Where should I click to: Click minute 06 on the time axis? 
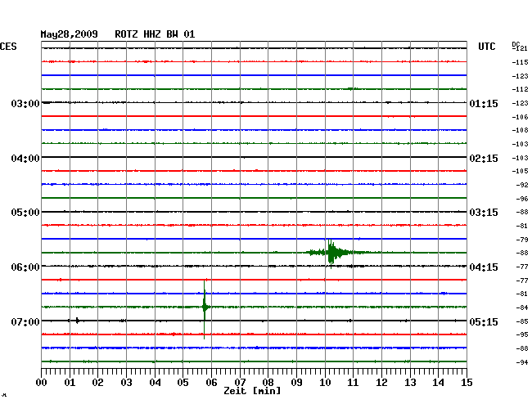coord(211,382)
